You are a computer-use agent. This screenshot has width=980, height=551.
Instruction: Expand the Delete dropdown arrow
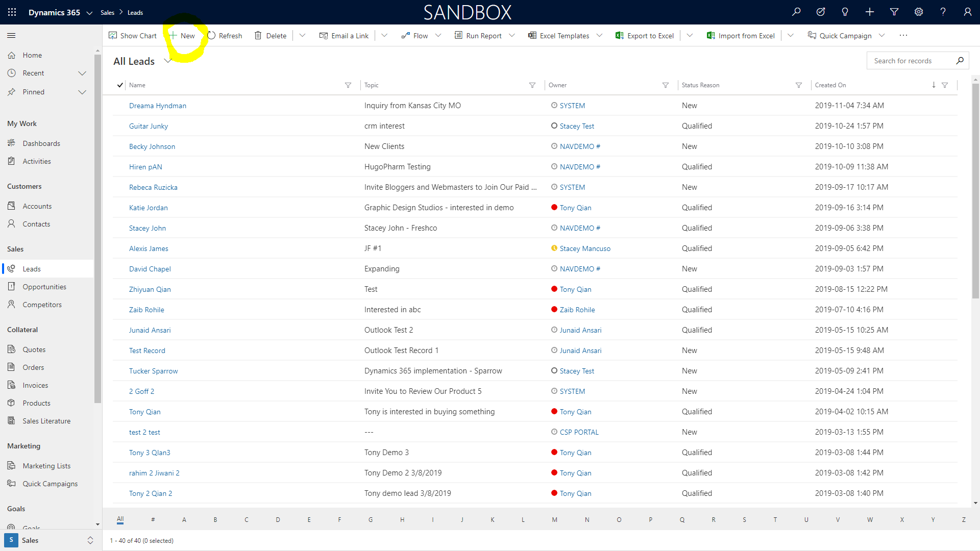click(x=302, y=35)
